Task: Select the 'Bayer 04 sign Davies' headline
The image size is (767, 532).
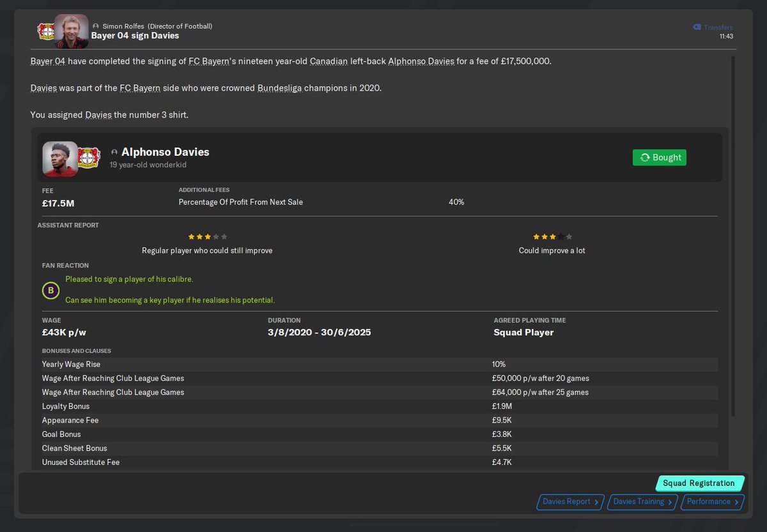Action: tap(135, 36)
